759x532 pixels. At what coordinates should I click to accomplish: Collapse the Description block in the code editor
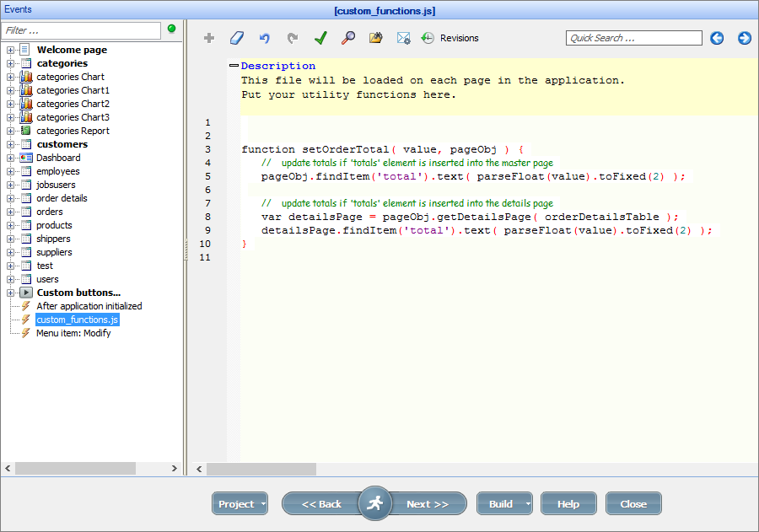pos(234,65)
